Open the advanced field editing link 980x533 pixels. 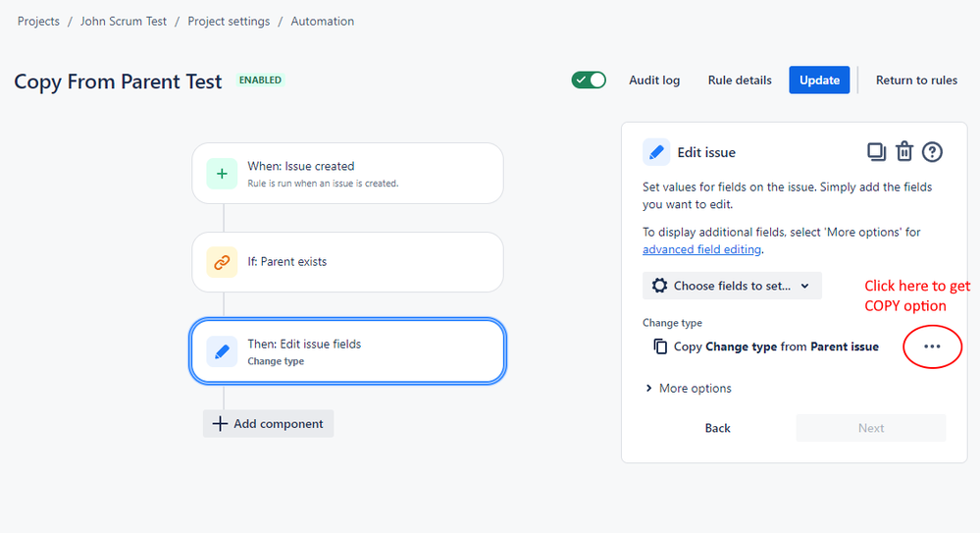click(x=701, y=249)
